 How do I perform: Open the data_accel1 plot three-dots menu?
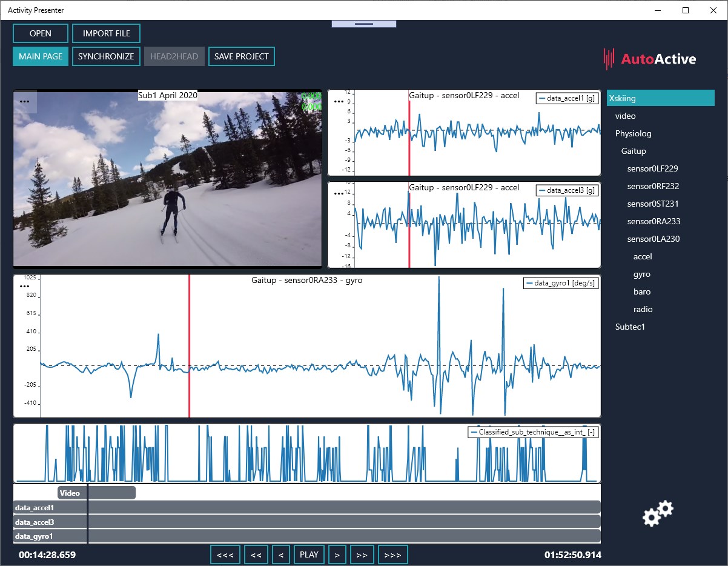(339, 101)
